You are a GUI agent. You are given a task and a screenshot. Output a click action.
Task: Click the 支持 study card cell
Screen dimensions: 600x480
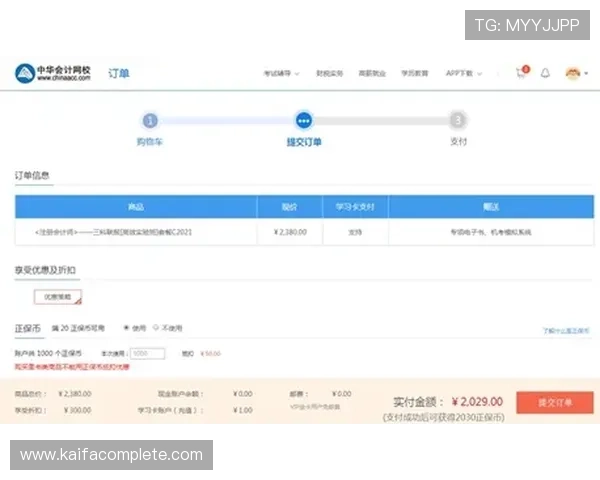click(355, 232)
